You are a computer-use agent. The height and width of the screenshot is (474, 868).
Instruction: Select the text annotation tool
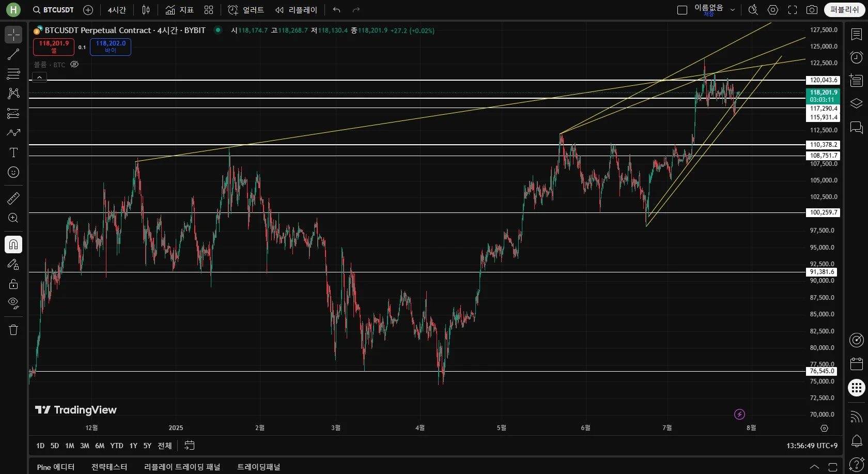pos(13,152)
